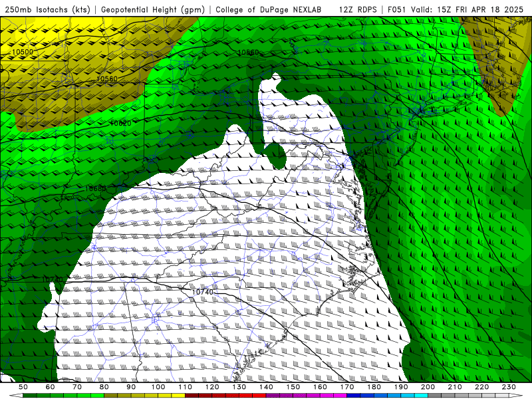532x399 pixels.
Task: Click the cyan swatch left of 200
Action: point(421,396)
